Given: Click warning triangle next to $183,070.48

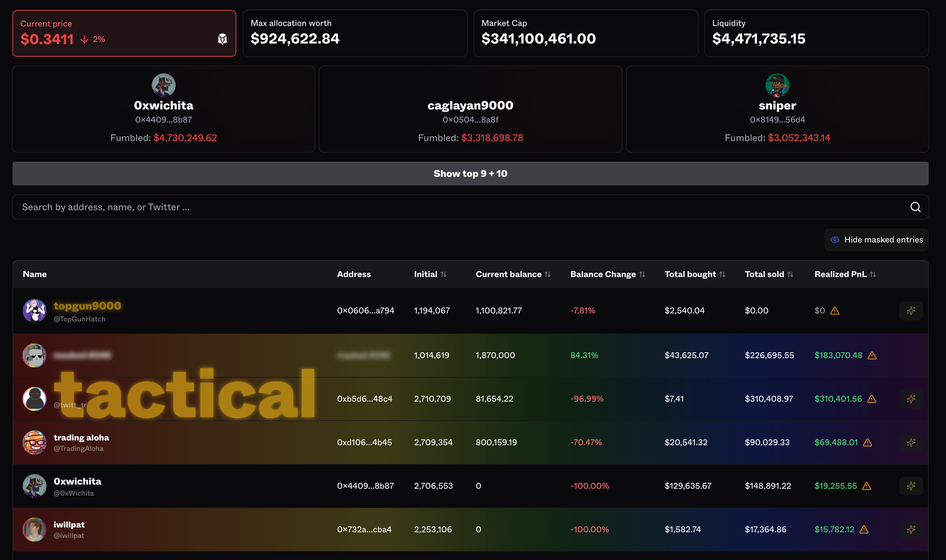Looking at the screenshot, I should pyautogui.click(x=872, y=355).
